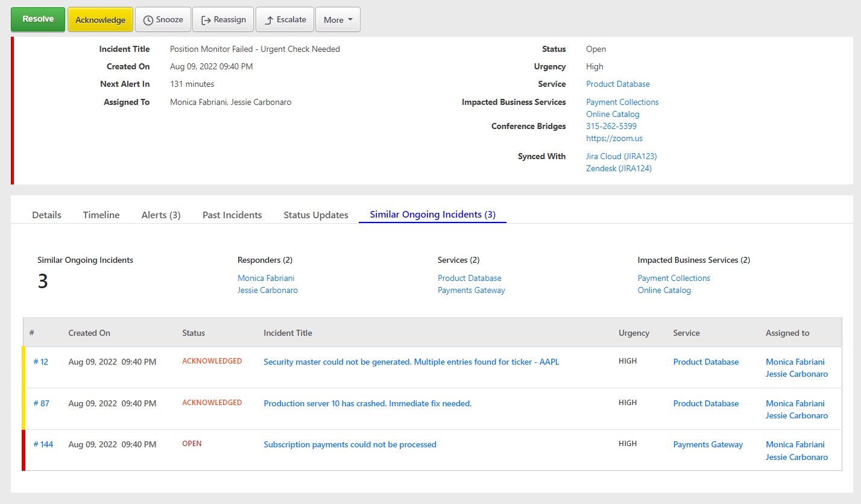861x504 pixels.
Task: Click ACKNOWLEDGED status in row #87
Action: [x=212, y=403]
